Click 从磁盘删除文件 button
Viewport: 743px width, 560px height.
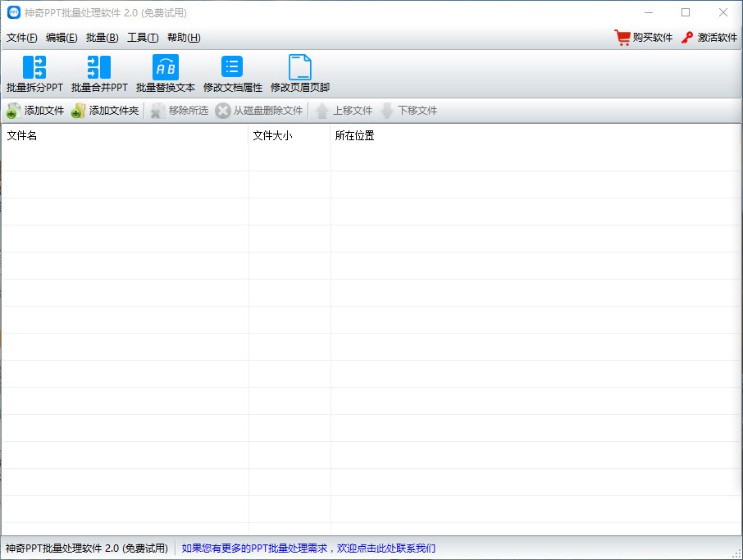[258, 111]
